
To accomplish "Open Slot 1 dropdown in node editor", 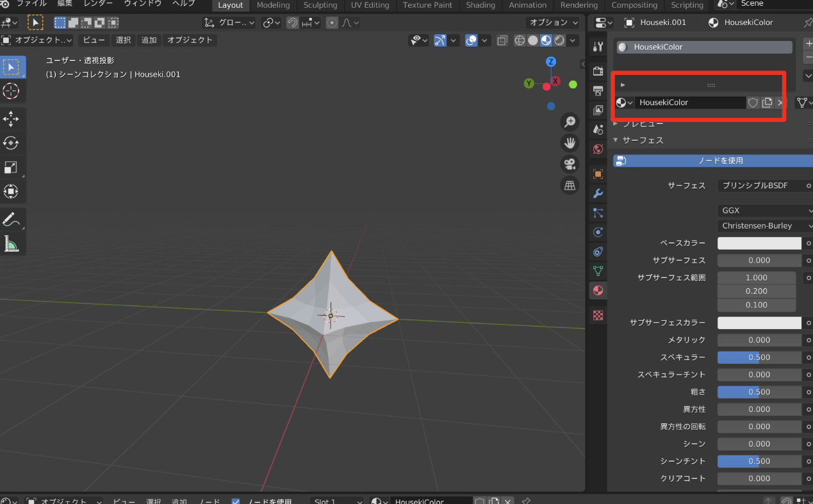I will click(x=337, y=501).
